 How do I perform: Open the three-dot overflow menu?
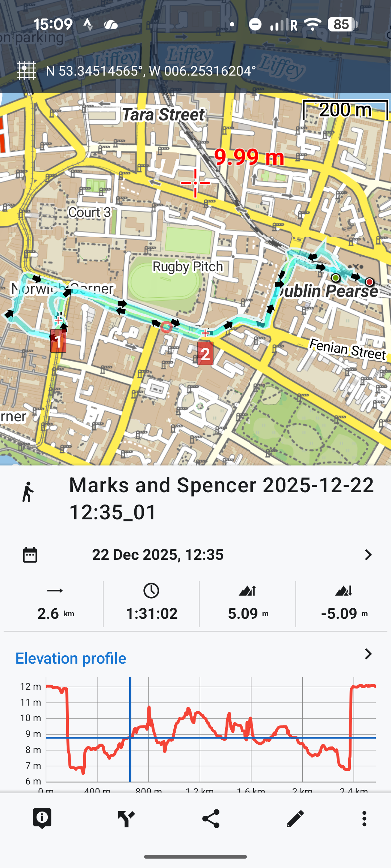[364, 818]
